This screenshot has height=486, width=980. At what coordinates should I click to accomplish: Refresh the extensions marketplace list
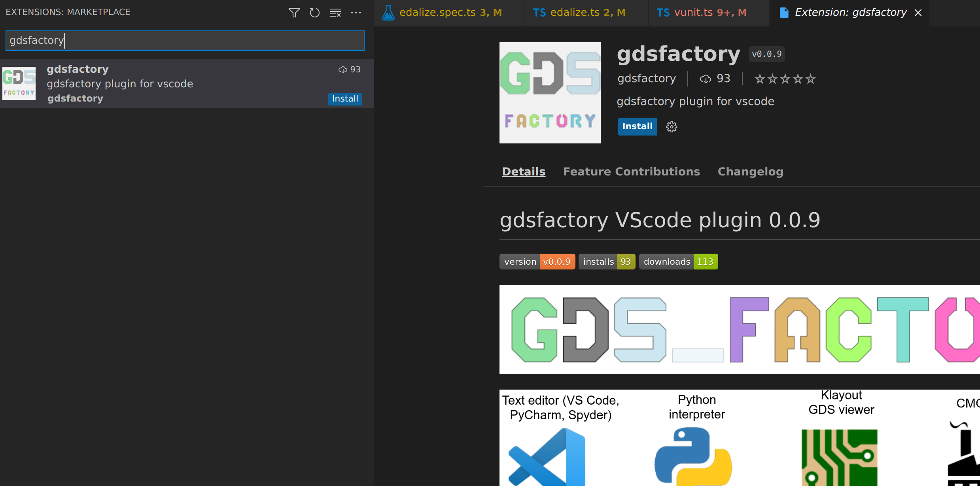pos(315,13)
